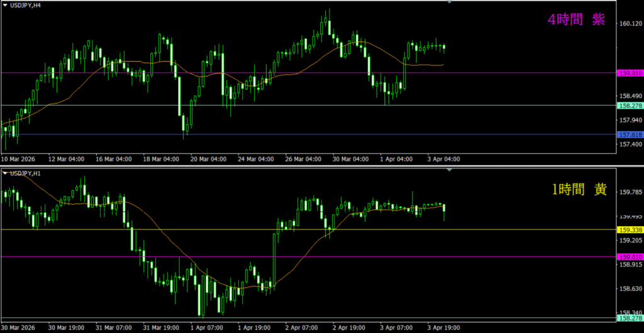
Task: Click the 159.785 level on H1 price scale
Action: click(630, 192)
